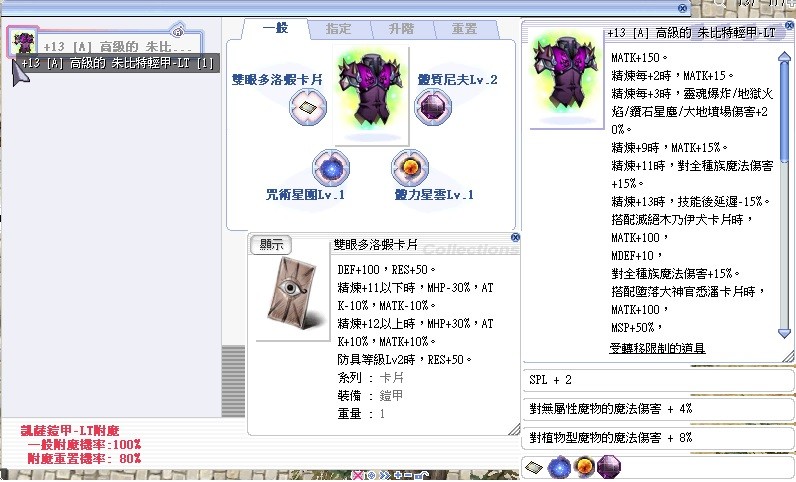Viewport: 796px width, 482px height.
Task: Close the enchant window with top X button
Action: coord(683,8)
